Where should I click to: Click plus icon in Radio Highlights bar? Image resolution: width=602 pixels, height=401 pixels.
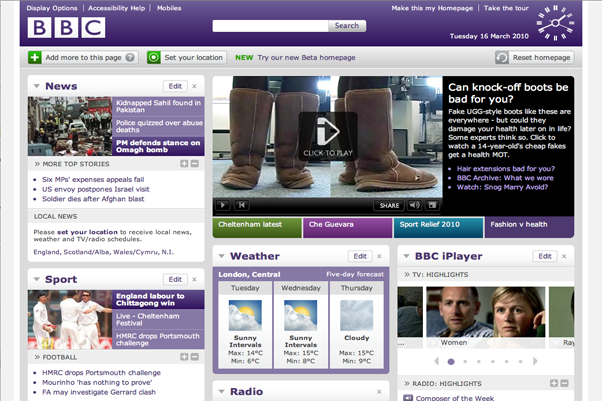(554, 383)
